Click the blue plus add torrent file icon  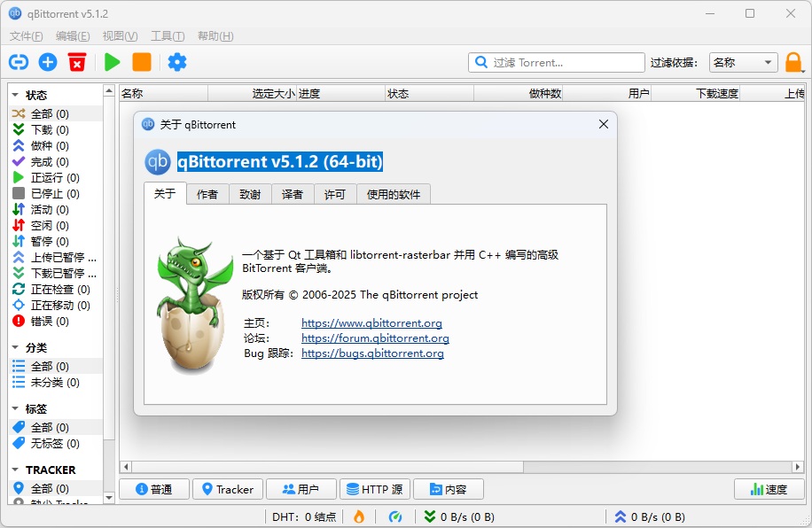pos(48,62)
